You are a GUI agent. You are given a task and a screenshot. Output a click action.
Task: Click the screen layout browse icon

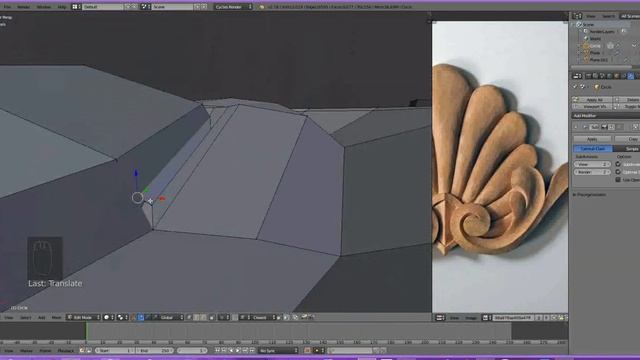[x=76, y=7]
